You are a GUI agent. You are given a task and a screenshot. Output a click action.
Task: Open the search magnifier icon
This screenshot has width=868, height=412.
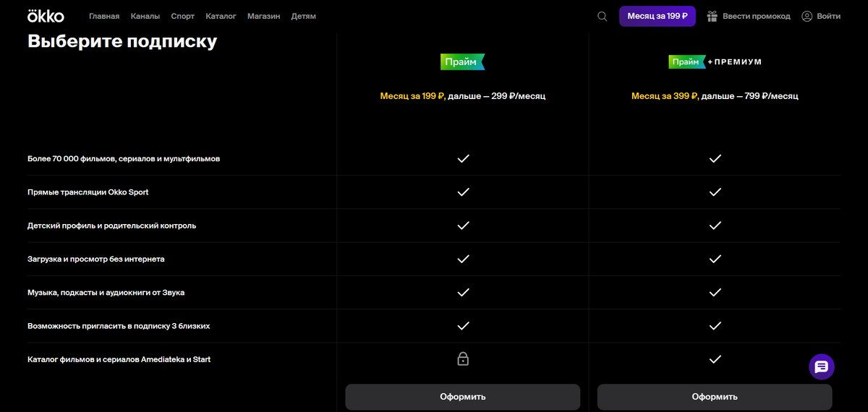coord(602,16)
